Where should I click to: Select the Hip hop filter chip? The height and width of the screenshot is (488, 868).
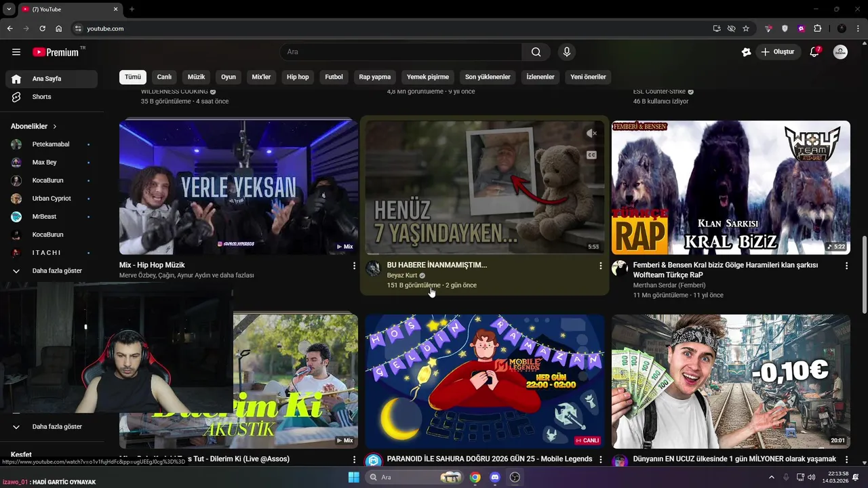click(298, 77)
